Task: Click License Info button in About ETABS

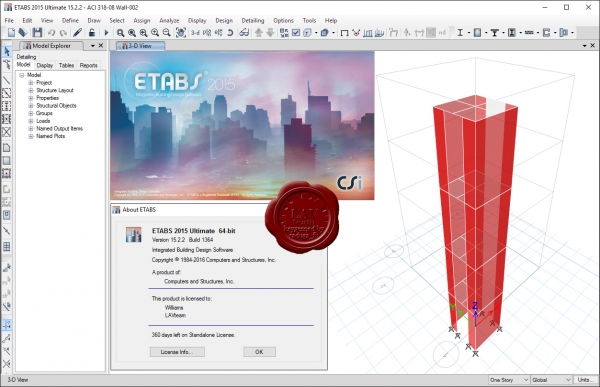Action: [x=177, y=352]
